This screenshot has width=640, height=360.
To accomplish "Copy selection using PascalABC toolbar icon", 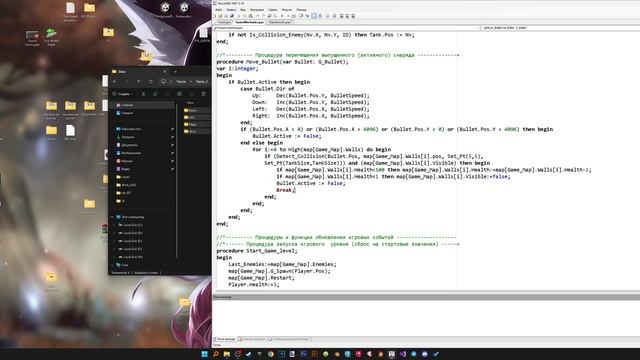I will [x=244, y=16].
